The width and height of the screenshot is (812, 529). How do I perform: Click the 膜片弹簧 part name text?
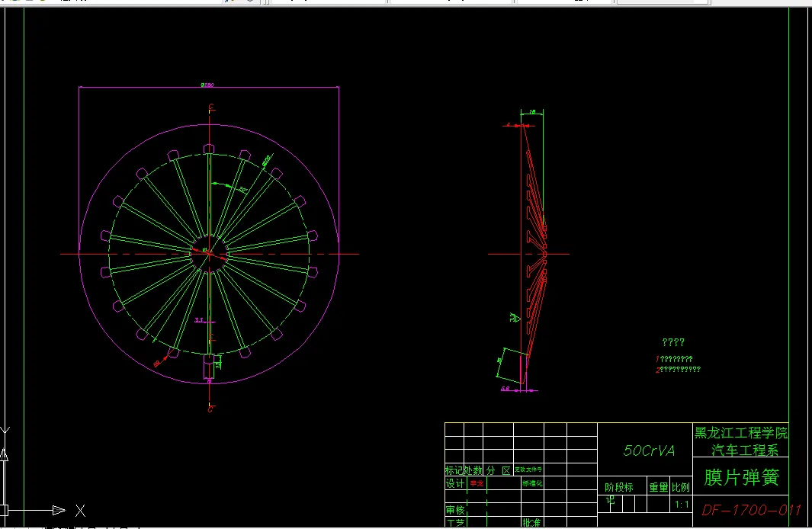742,477
